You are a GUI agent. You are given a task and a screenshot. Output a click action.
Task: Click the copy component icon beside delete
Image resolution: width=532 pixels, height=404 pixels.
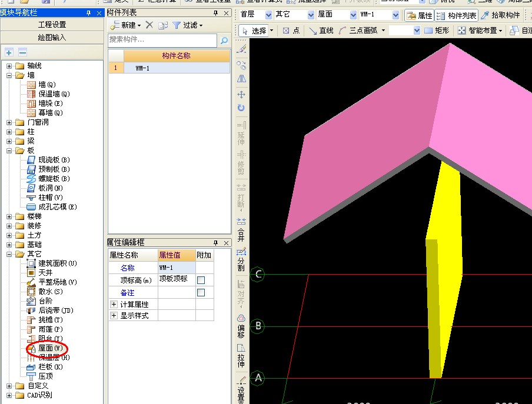(163, 25)
